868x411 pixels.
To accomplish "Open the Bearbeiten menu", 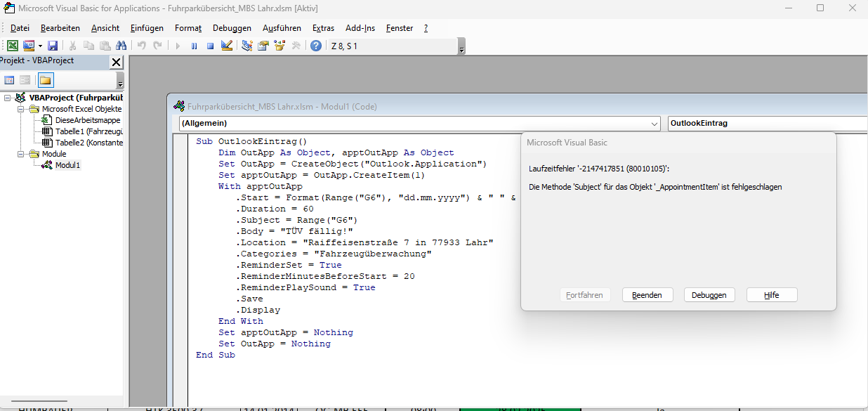I will coord(60,28).
